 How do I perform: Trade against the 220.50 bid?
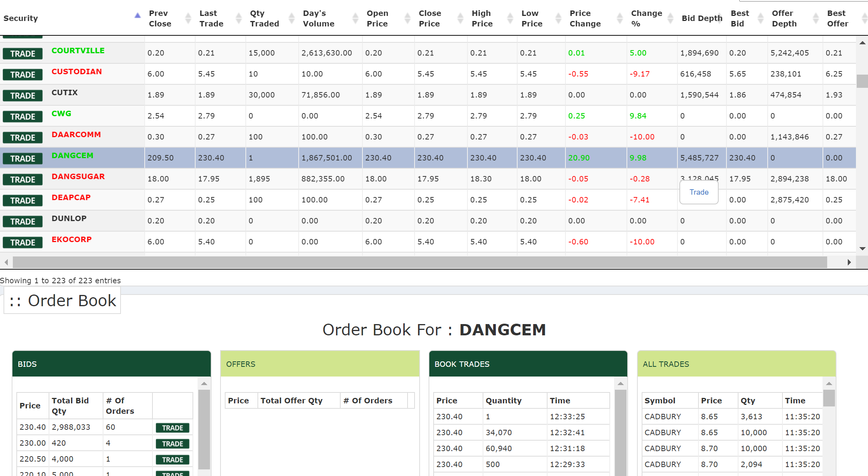(173, 460)
